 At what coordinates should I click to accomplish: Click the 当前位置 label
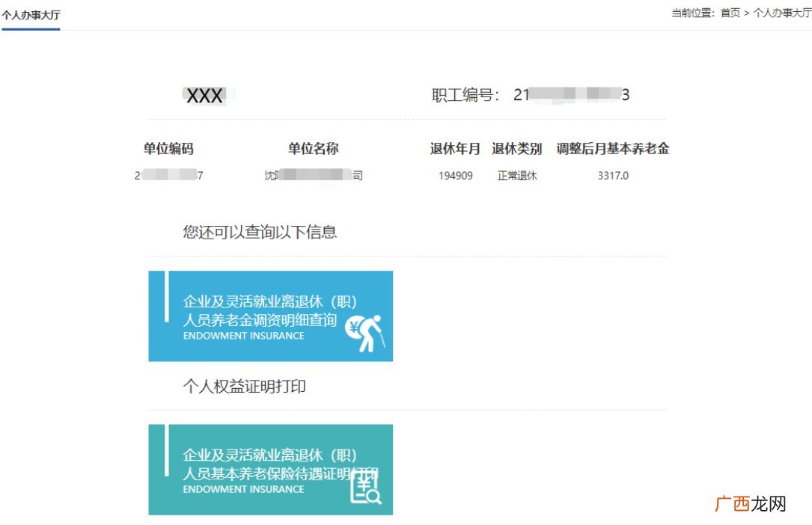coord(692,13)
